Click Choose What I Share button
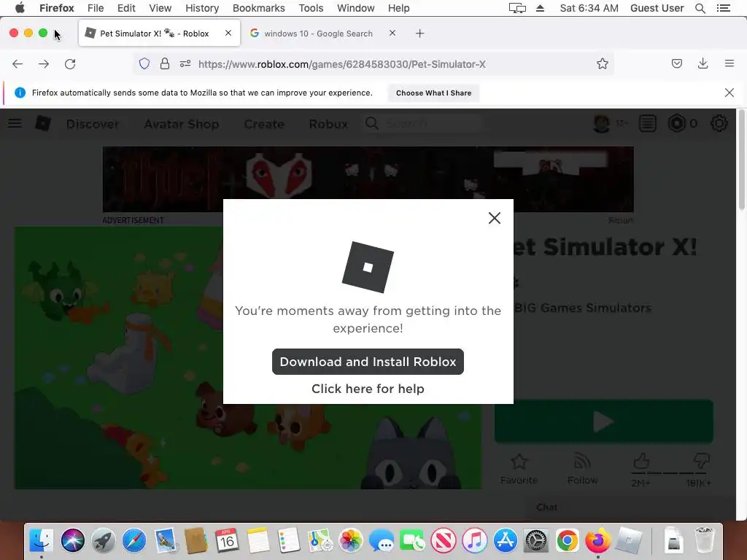The width and height of the screenshot is (747, 560). coord(433,93)
